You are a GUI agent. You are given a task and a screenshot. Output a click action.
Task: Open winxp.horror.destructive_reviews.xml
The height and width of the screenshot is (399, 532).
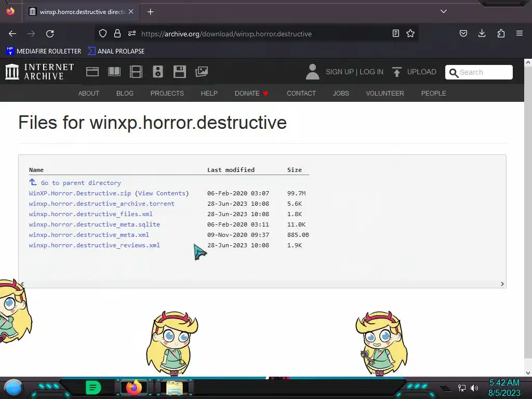[x=95, y=245]
